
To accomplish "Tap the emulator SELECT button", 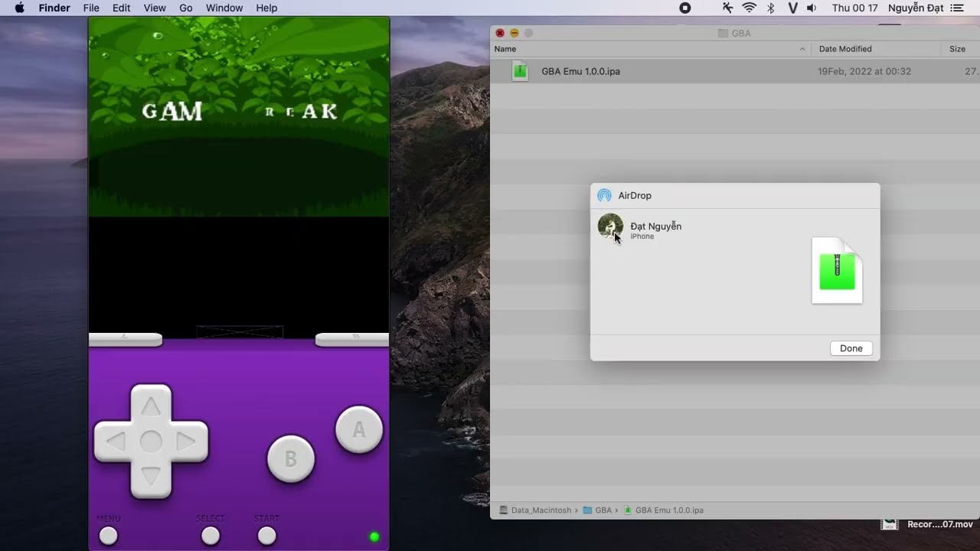I will pyautogui.click(x=211, y=536).
